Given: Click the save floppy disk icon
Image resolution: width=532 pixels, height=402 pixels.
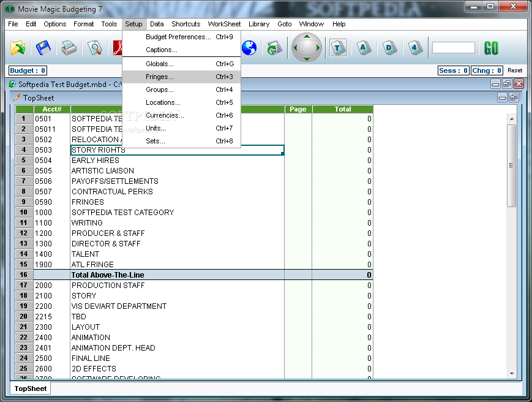Looking at the screenshot, I should [43, 48].
